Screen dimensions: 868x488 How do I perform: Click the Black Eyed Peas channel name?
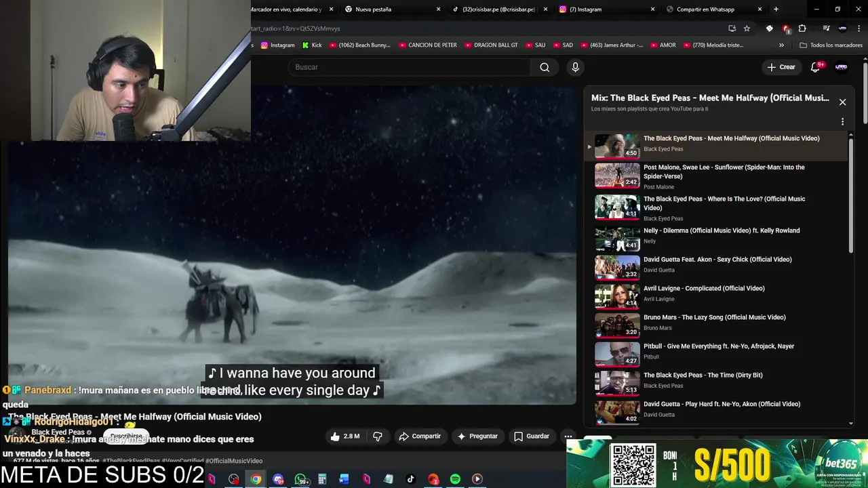tap(58, 432)
